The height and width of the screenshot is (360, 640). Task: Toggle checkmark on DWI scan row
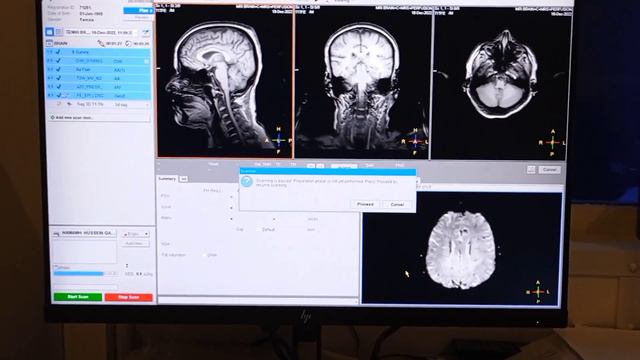click(x=58, y=61)
